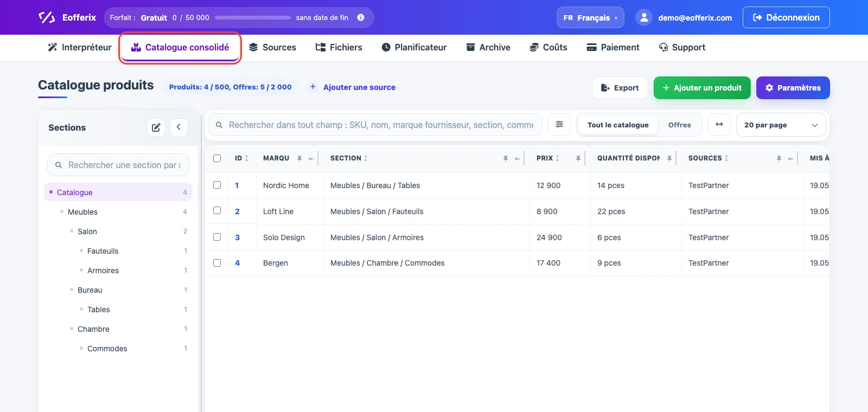Click the plan usage progress bar
Image resolution: width=868 pixels, height=412 pixels.
click(x=253, y=17)
